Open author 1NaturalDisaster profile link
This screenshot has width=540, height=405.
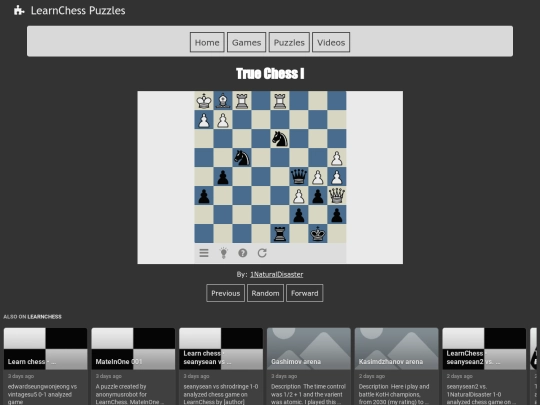tap(277, 274)
